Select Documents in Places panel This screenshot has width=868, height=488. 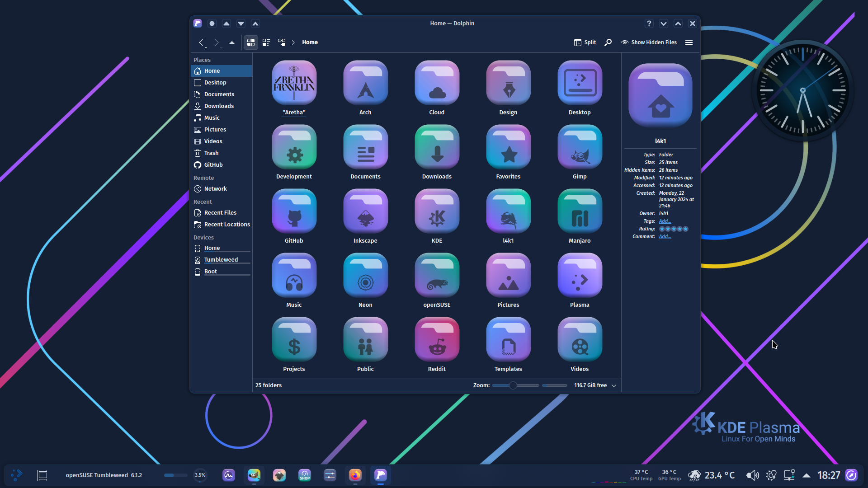[x=221, y=94]
